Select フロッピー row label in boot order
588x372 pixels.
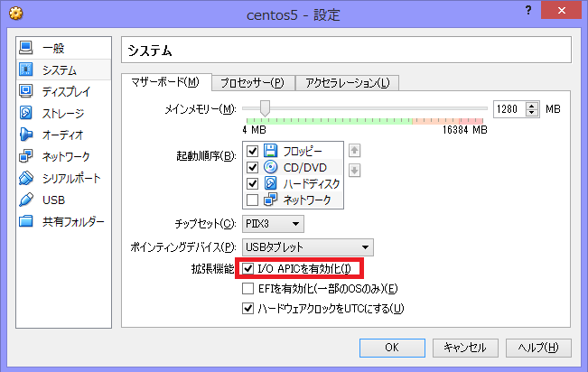pyautogui.click(x=303, y=151)
